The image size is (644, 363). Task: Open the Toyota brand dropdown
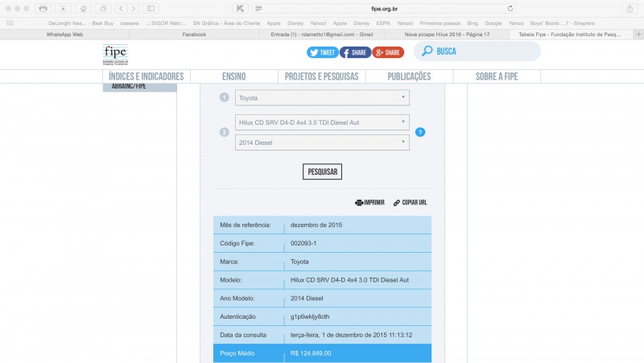322,97
